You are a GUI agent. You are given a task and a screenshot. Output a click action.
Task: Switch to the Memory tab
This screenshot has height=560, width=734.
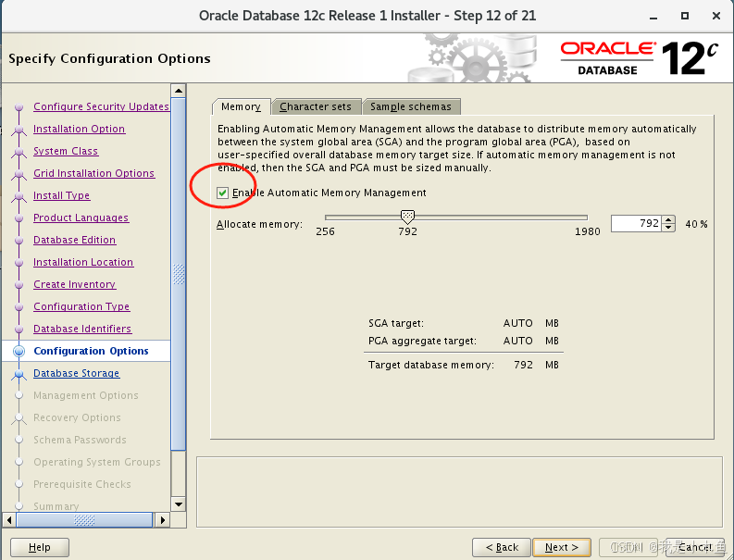pos(241,106)
